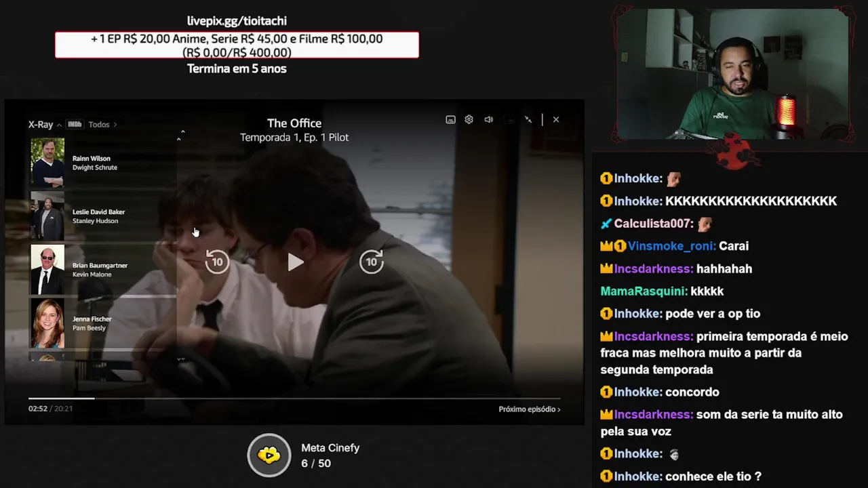Viewport: 868px width, 488px height.
Task: Click the Temporada 1, Ep. 1 Pilot subtitle
Action: [294, 138]
